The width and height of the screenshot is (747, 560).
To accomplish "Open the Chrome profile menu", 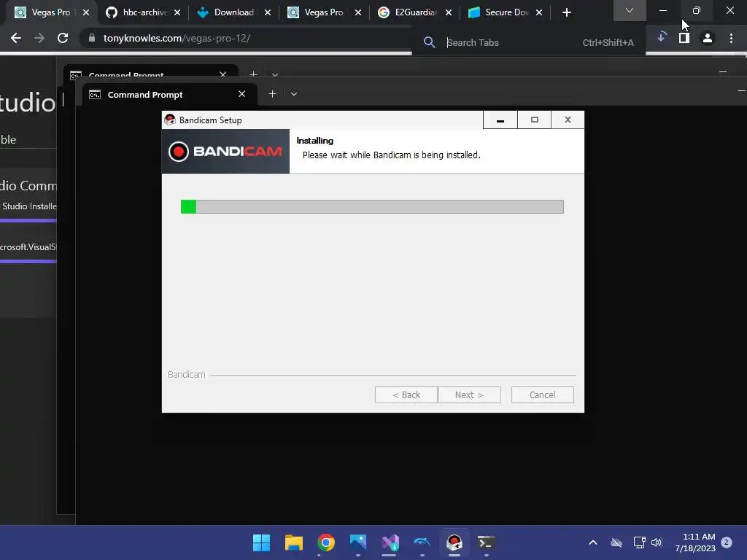I will (708, 38).
